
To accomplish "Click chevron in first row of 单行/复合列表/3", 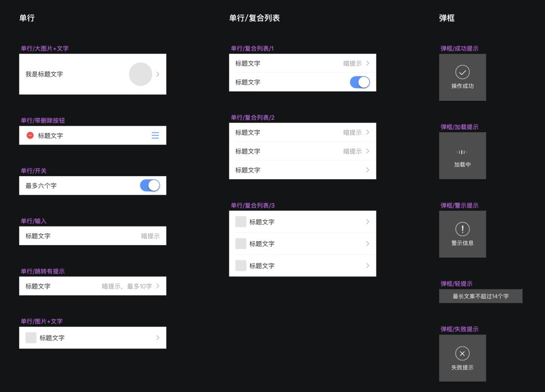I will [x=368, y=221].
